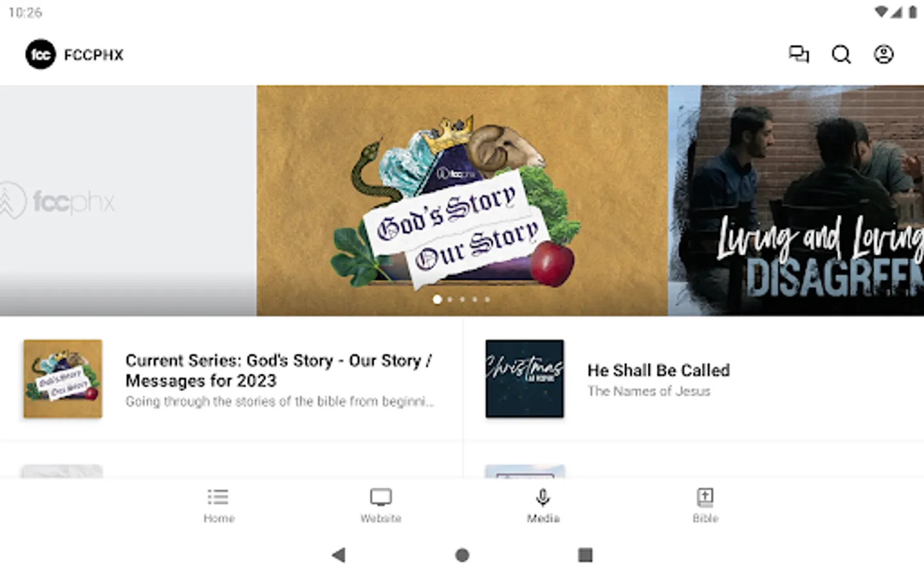Open Current Series: God's Story list item
924x578 pixels.
tap(231, 379)
